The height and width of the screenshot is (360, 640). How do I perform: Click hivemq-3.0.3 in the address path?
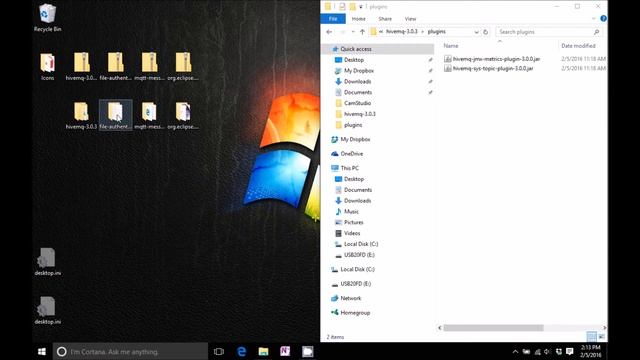pos(401,31)
